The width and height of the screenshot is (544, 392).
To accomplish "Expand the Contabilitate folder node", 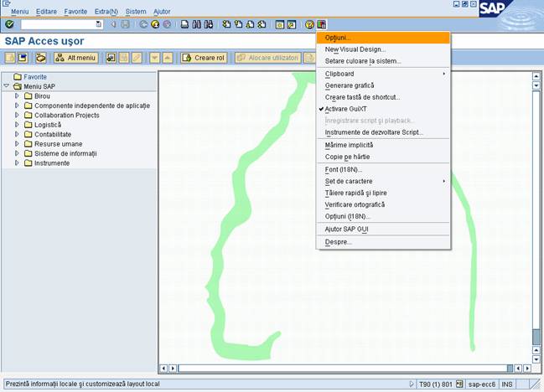I will coord(17,134).
